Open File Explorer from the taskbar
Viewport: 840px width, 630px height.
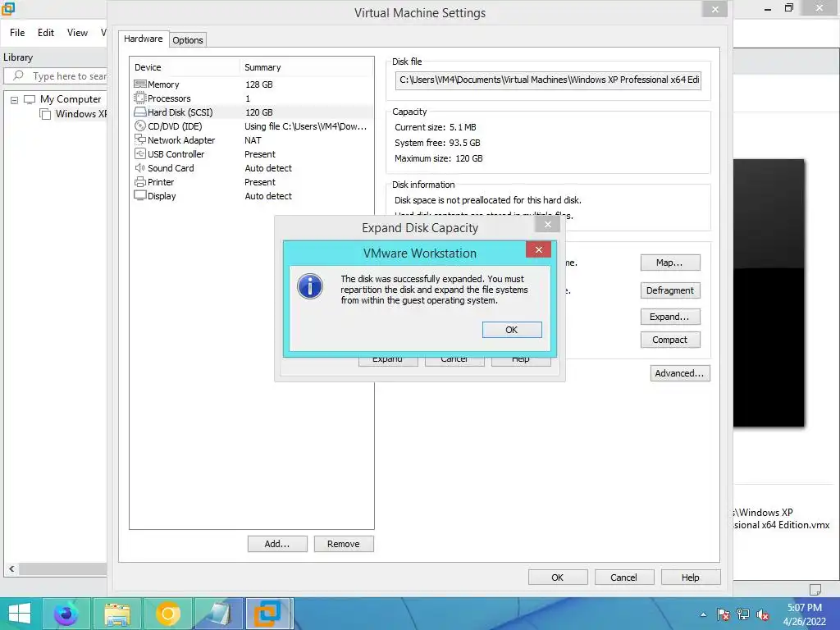click(117, 614)
